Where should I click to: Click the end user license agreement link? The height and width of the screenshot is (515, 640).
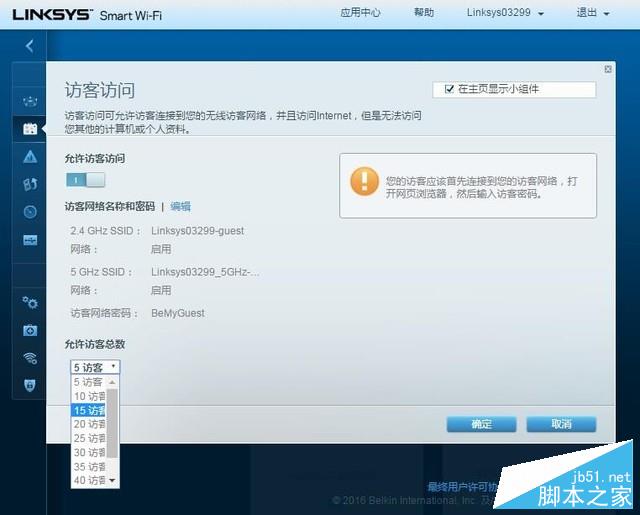click(x=462, y=486)
